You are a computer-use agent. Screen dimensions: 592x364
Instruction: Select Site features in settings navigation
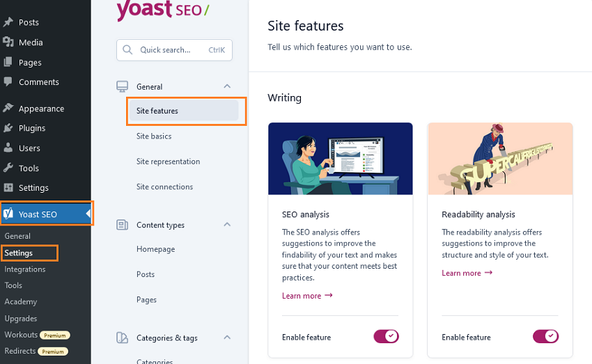click(184, 111)
